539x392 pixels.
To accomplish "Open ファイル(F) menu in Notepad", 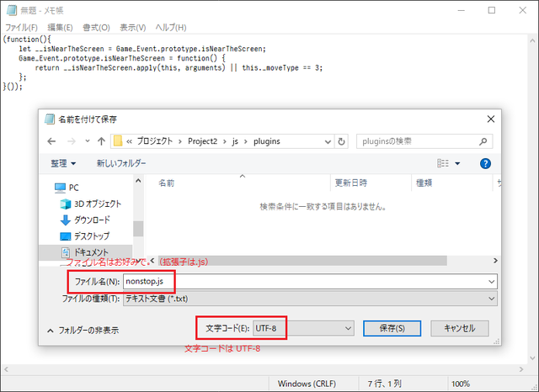I will coord(21,28).
